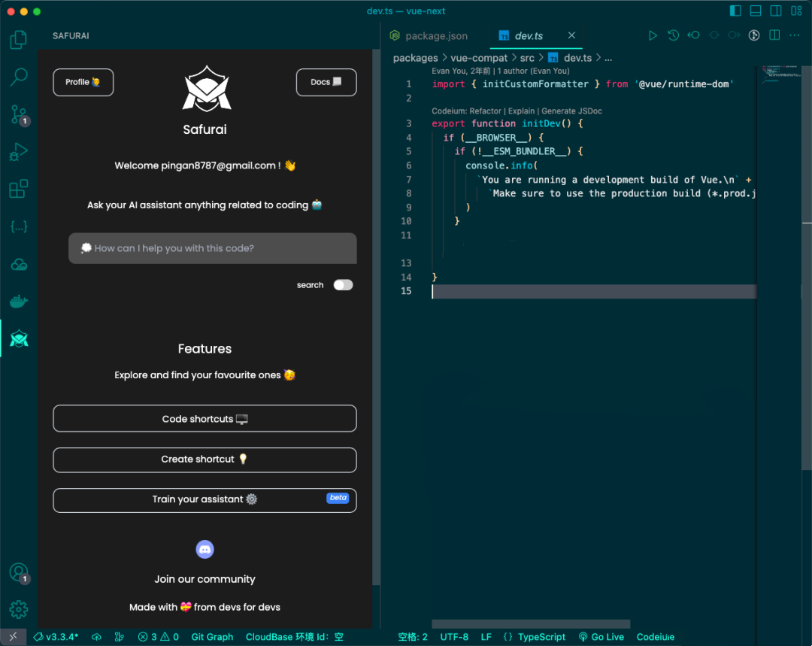Viewport: 812px width, 646px height.
Task: Open the Search view in activity bar
Action: tap(19, 77)
